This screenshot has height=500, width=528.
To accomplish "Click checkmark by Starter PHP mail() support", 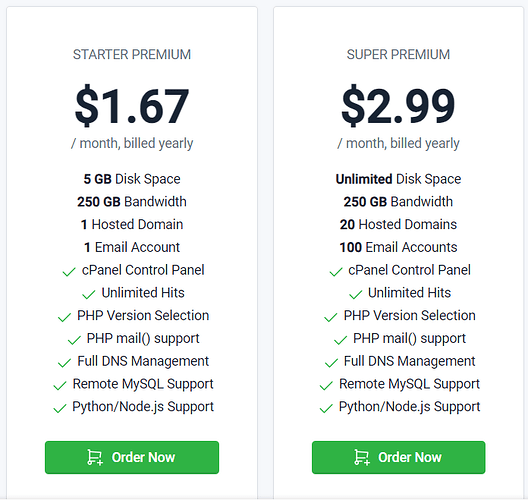I will 74,340.
